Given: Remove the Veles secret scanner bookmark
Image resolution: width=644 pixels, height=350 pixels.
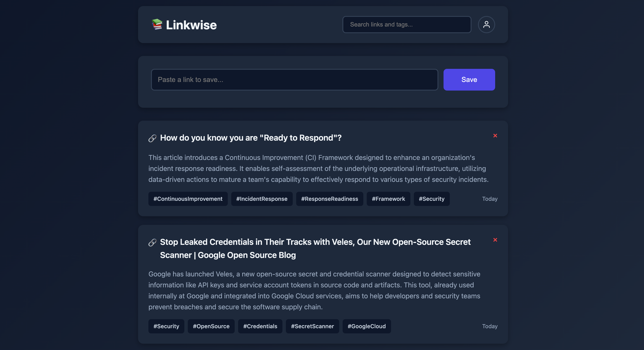Looking at the screenshot, I should click(495, 240).
